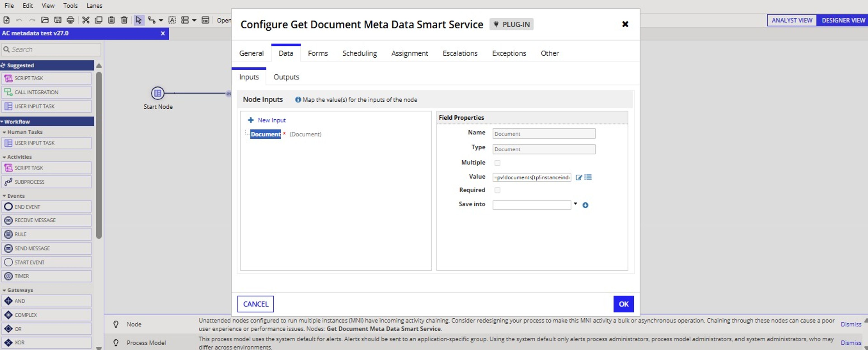Click New Input link

coord(271,120)
